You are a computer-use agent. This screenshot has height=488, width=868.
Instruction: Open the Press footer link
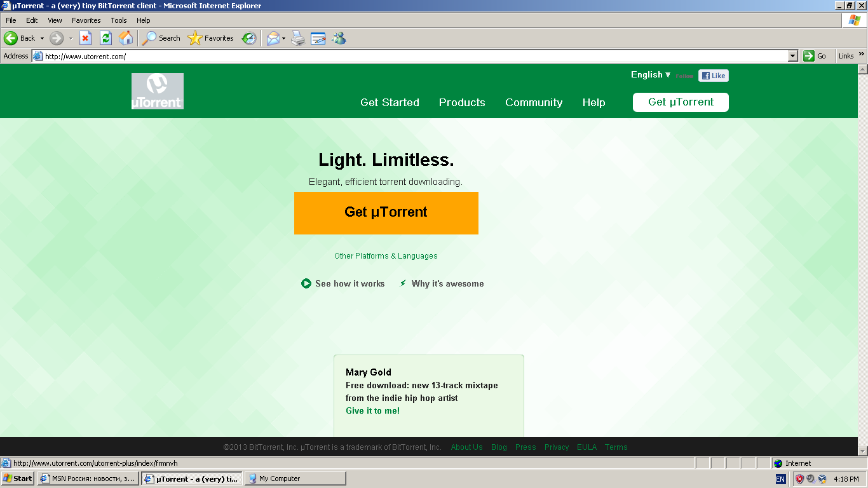point(526,447)
